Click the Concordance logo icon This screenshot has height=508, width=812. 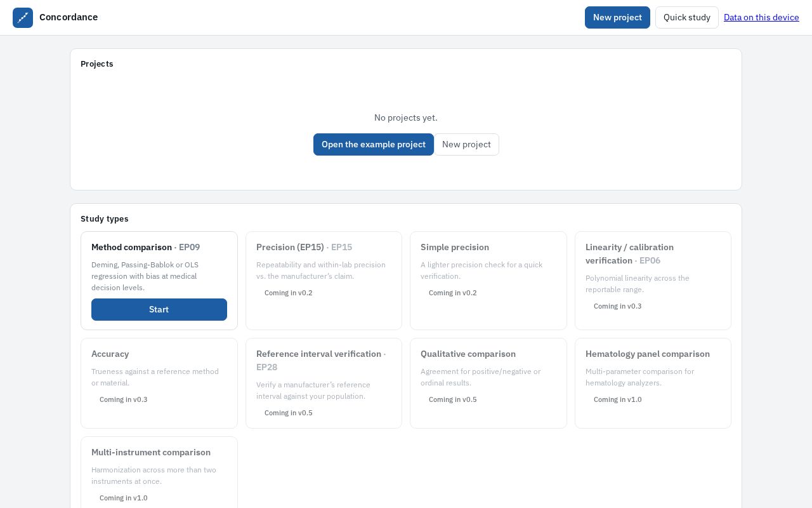23,18
